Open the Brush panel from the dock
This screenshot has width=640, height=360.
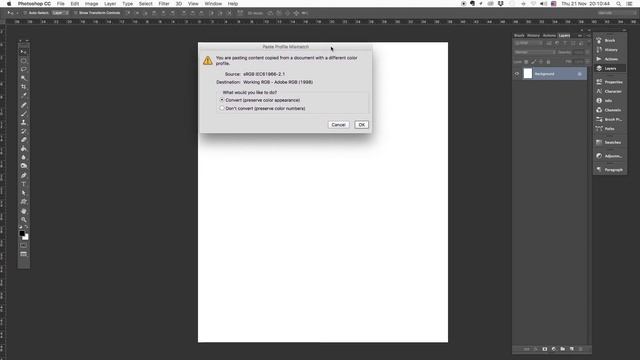(609, 40)
